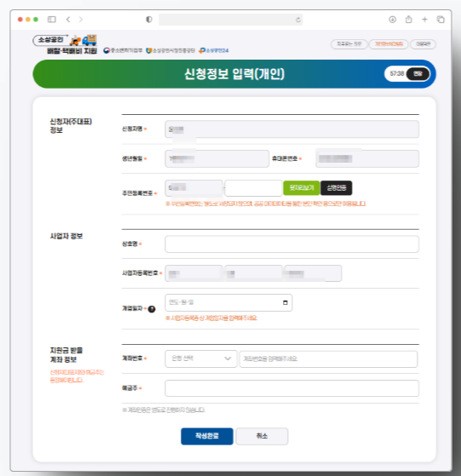Click the help icon next to 개업일자
The image size is (461, 476).
pos(152,309)
